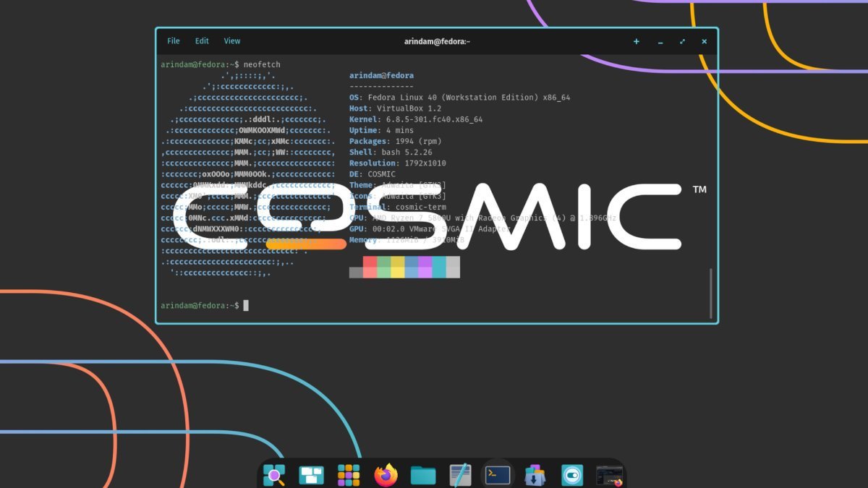This screenshot has height=488, width=868.
Task: Open the screenshot thumbnail at dock's right end
Action: click(x=609, y=475)
